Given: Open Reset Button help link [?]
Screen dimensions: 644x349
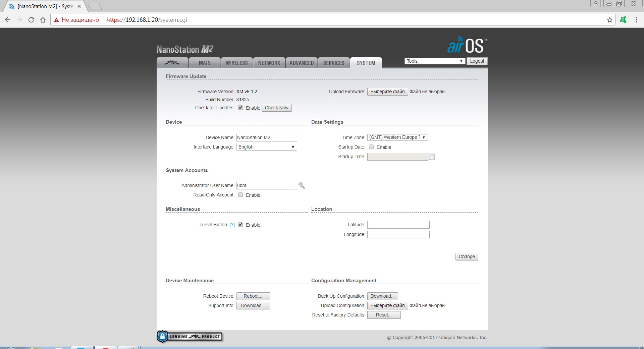Looking at the screenshot, I should [232, 225].
